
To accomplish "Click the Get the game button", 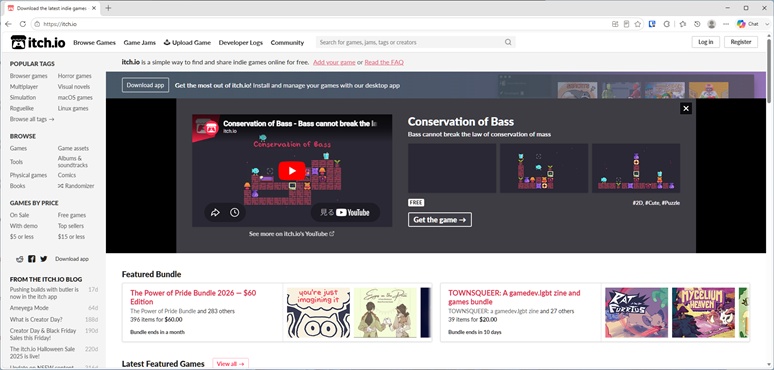I will point(440,220).
